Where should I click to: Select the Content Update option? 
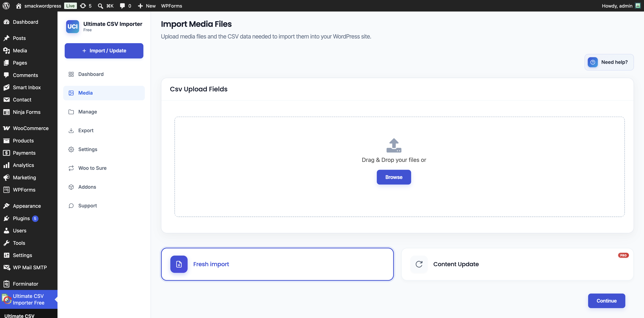point(517,264)
